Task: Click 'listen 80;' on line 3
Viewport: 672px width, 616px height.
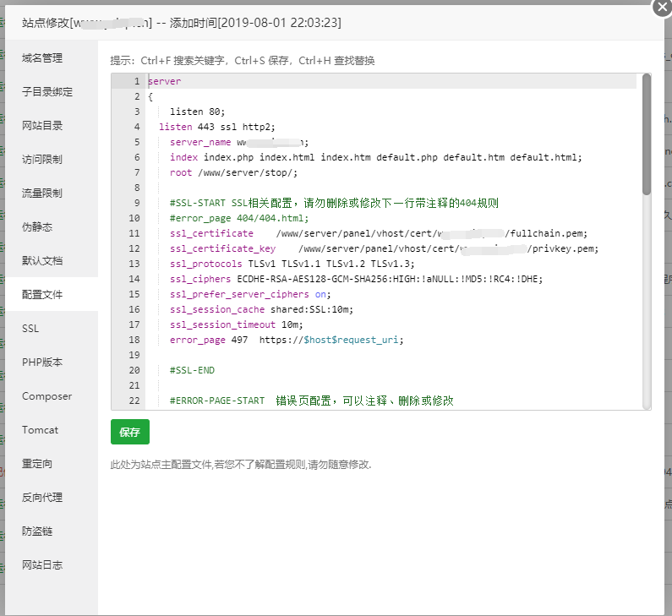Action: coord(197,112)
